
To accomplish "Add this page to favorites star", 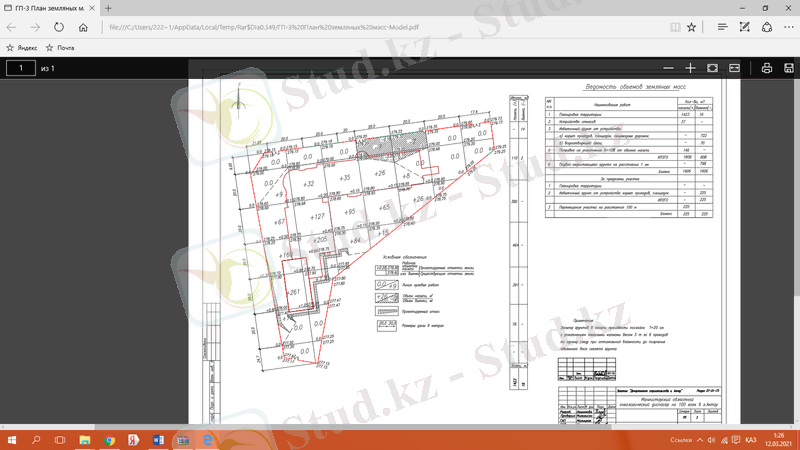I will coord(691,27).
